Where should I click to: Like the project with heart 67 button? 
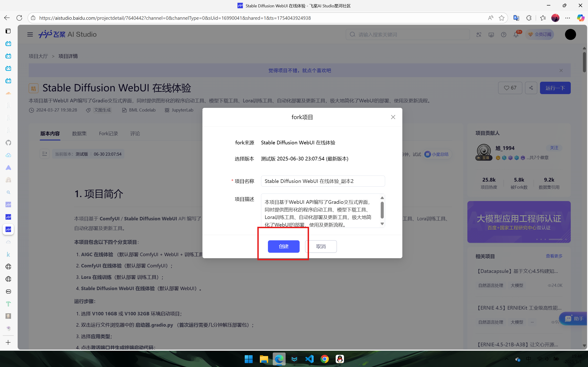(510, 88)
